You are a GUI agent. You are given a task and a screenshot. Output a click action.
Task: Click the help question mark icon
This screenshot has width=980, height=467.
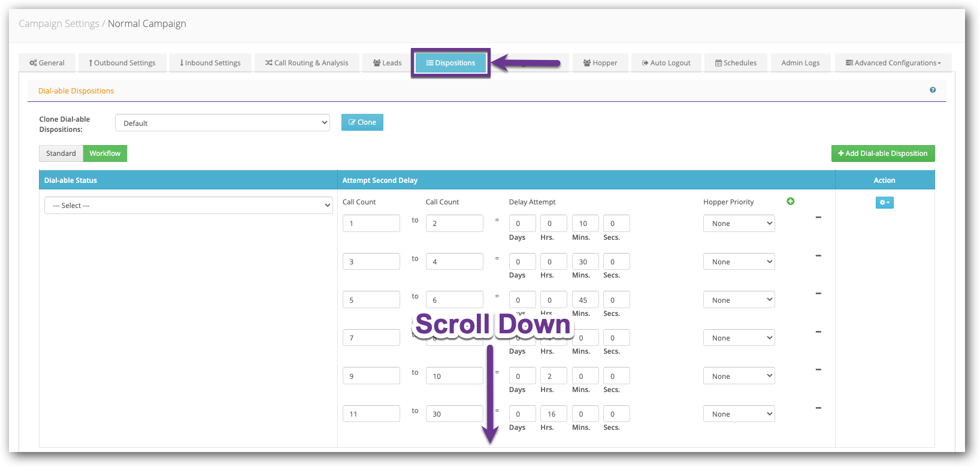(x=933, y=90)
